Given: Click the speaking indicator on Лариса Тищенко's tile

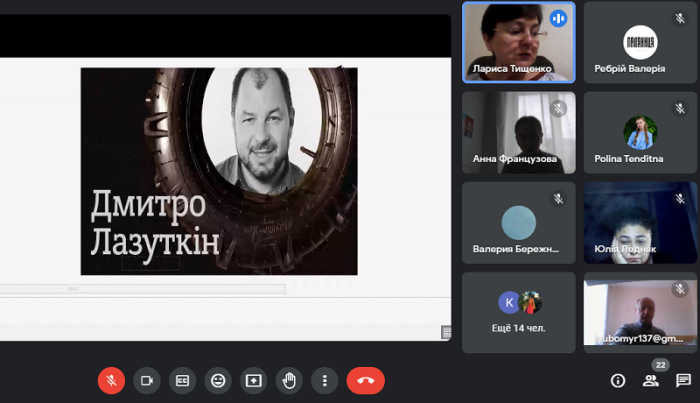Looking at the screenshot, I should coord(558,18).
